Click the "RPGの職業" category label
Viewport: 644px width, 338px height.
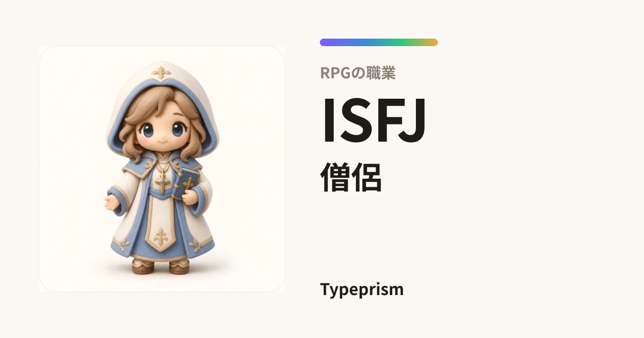click(x=357, y=72)
